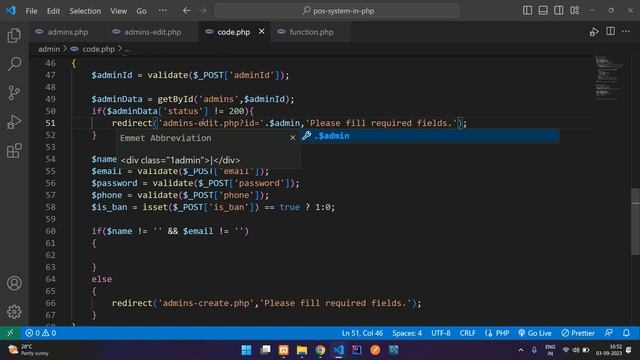Change encoding via UTF-8

(x=441, y=333)
